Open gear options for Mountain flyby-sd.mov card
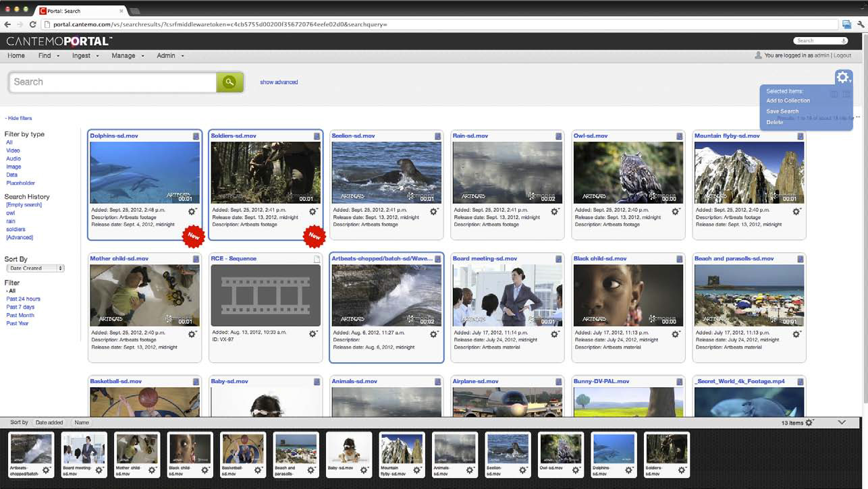This screenshot has height=489, width=868. pyautogui.click(x=796, y=211)
